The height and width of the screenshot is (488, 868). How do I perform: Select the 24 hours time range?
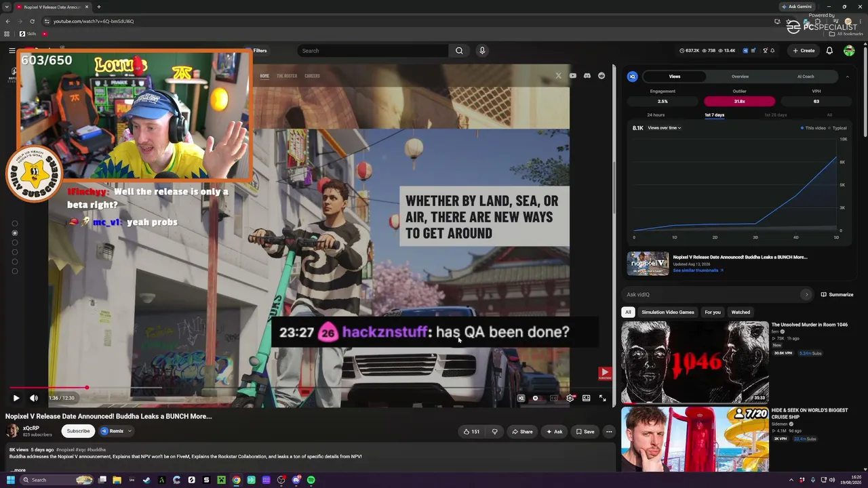point(656,115)
